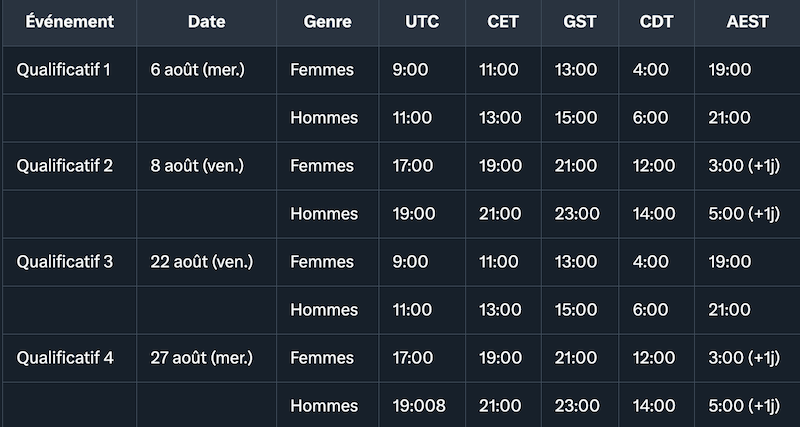Click the Événement column header
The width and height of the screenshot is (800, 427).
point(69,22)
